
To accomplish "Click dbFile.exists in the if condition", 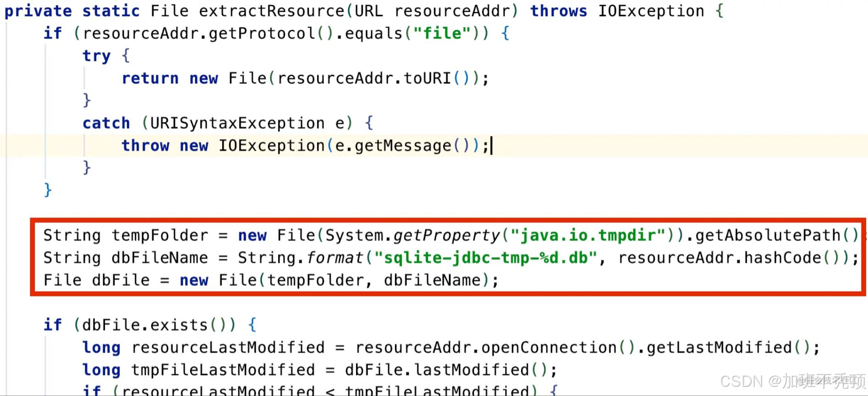I will point(145,325).
